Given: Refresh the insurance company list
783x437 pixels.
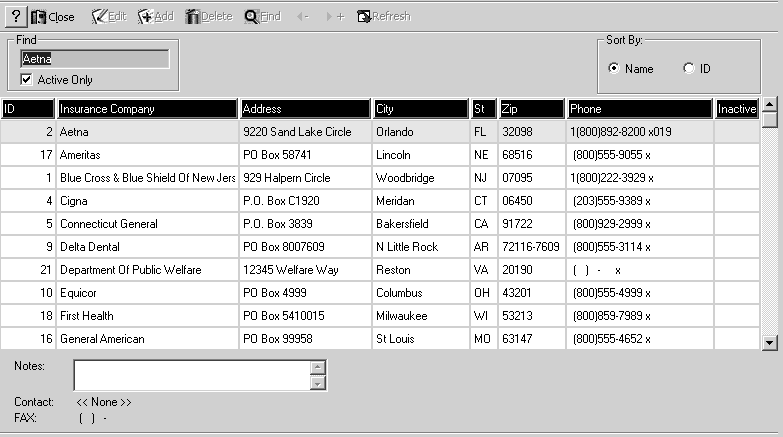Looking at the screenshot, I should (384, 17).
